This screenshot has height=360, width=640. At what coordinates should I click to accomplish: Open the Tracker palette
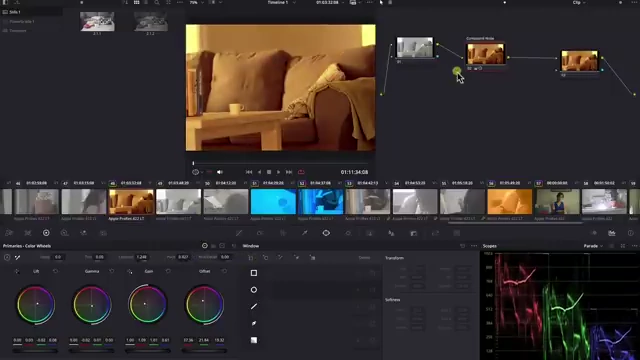click(348, 233)
